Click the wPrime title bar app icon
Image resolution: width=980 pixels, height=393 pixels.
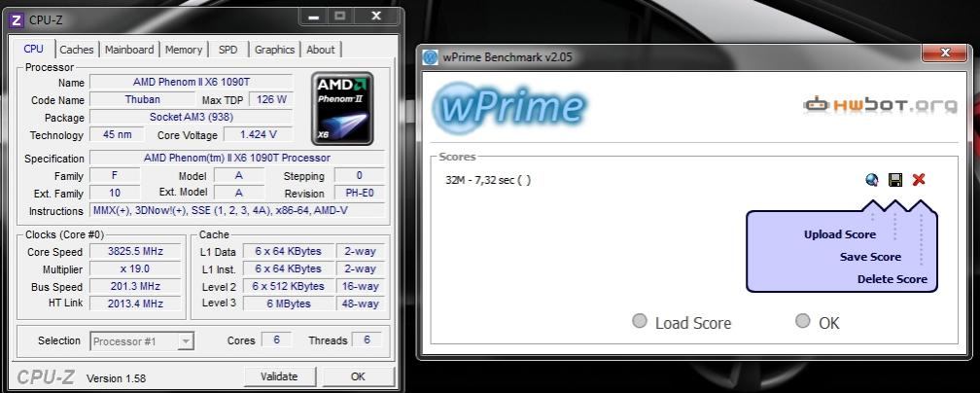(430, 57)
